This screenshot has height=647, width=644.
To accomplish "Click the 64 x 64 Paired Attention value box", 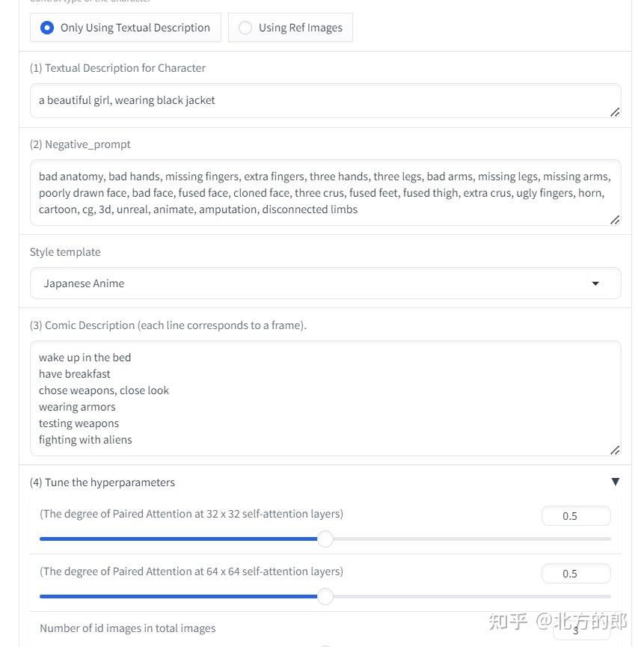I will (x=575, y=574).
